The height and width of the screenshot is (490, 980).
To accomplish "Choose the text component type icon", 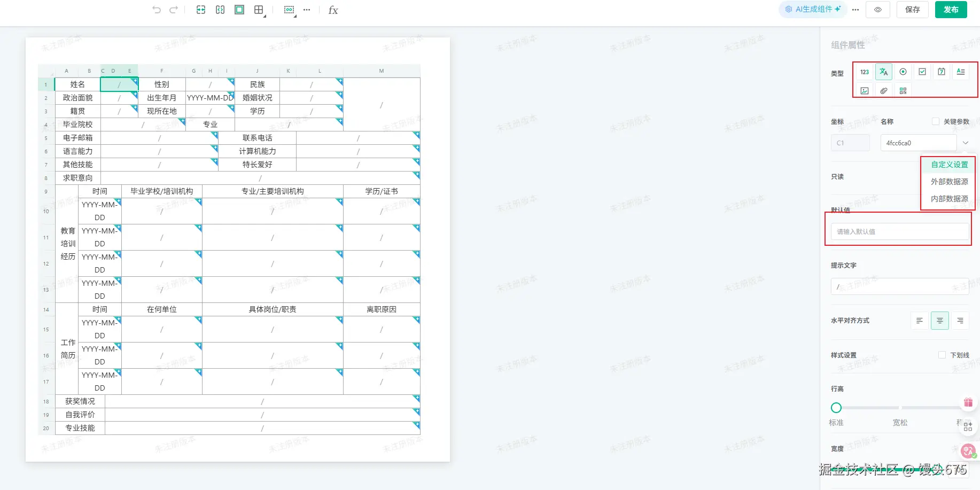I will click(x=884, y=72).
